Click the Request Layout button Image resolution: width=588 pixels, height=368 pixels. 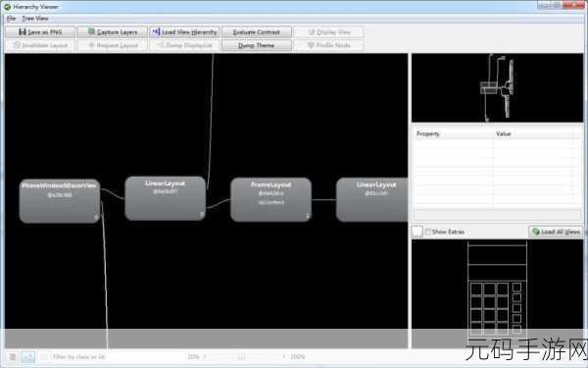point(112,45)
